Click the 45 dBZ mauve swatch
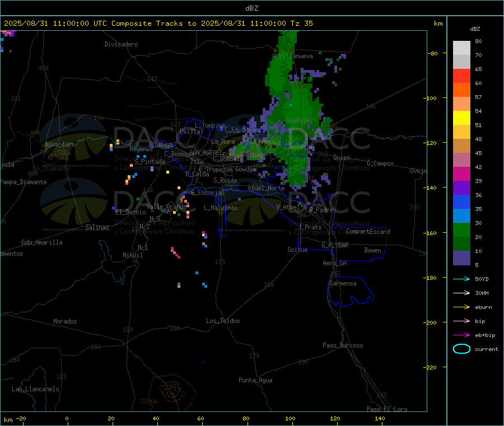The height and width of the screenshot is (426, 504). pyautogui.click(x=461, y=160)
